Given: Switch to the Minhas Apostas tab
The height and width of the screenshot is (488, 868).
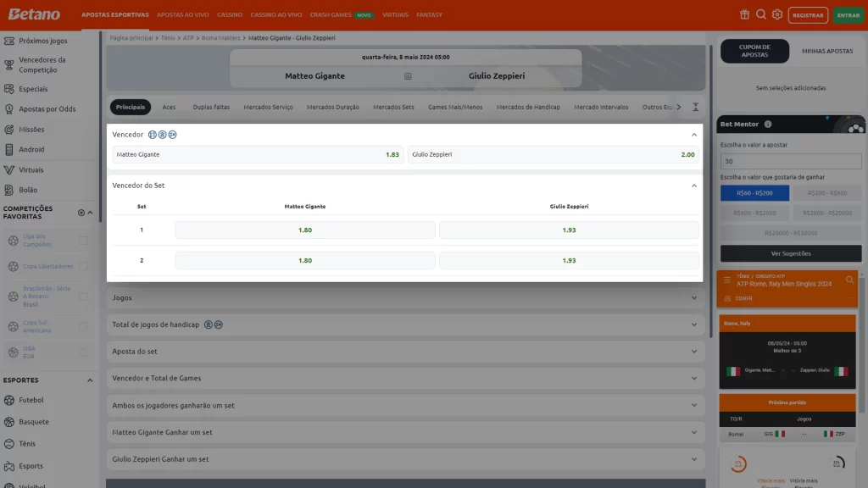Looking at the screenshot, I should coord(827,51).
